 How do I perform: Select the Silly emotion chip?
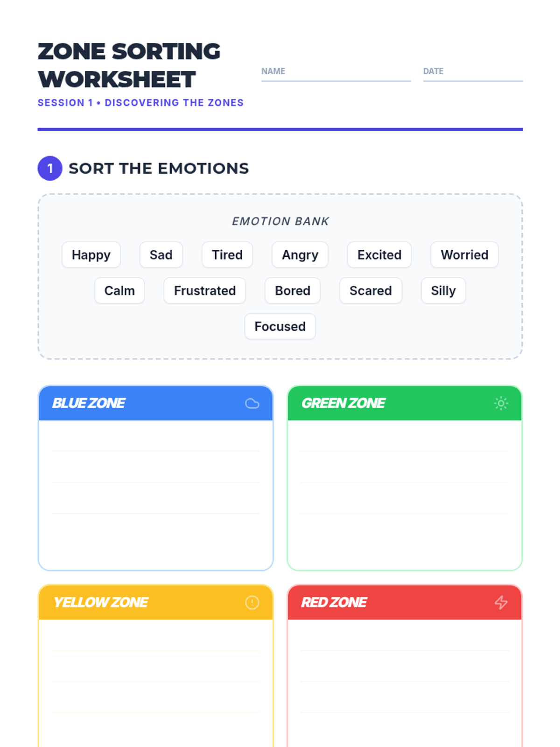tap(443, 291)
